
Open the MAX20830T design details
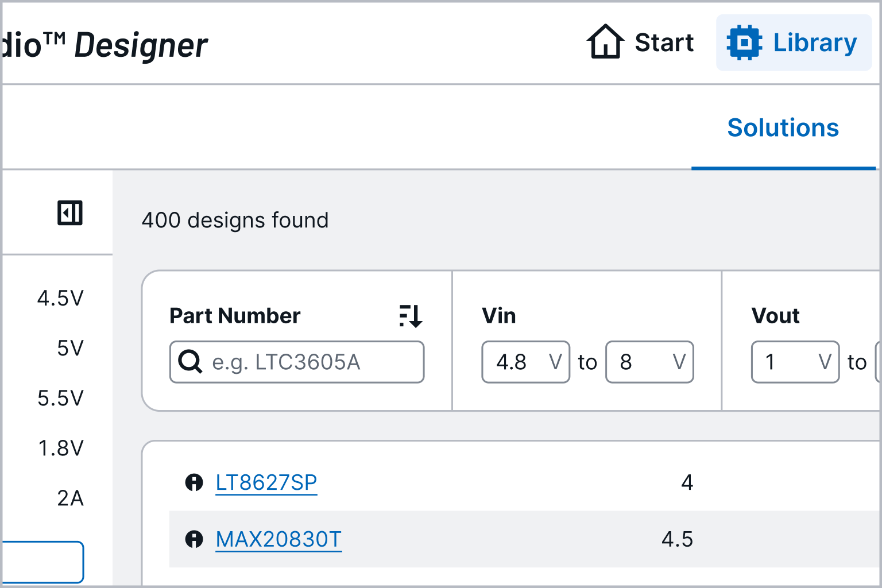(x=278, y=539)
